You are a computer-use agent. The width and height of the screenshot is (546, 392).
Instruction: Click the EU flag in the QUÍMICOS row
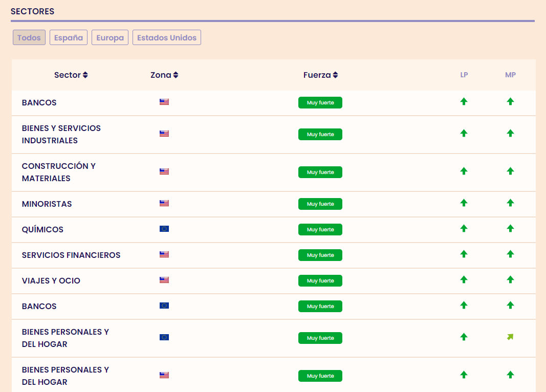coord(164,229)
